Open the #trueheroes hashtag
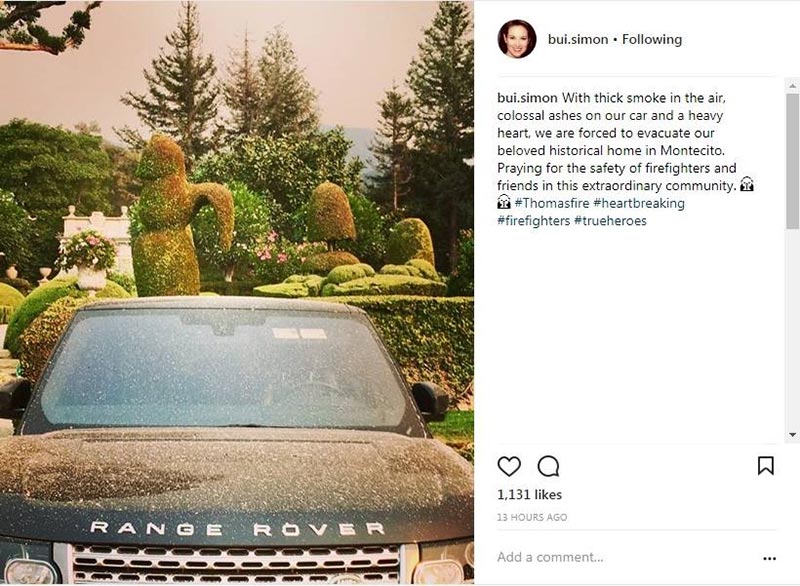 (610, 220)
